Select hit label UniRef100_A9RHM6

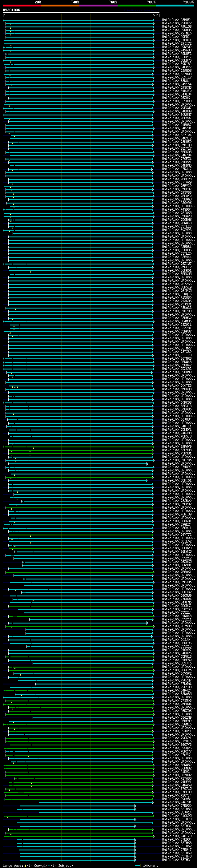[x=177, y=30]
